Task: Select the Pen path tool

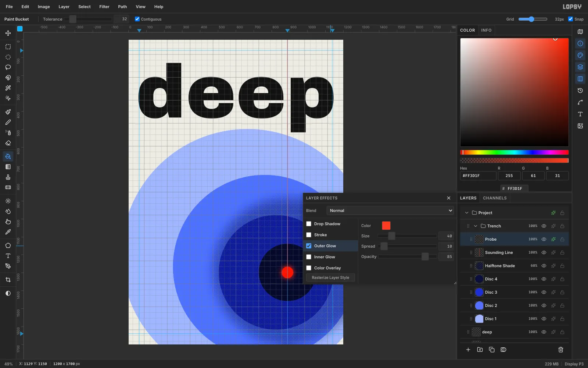Action: pos(8,266)
